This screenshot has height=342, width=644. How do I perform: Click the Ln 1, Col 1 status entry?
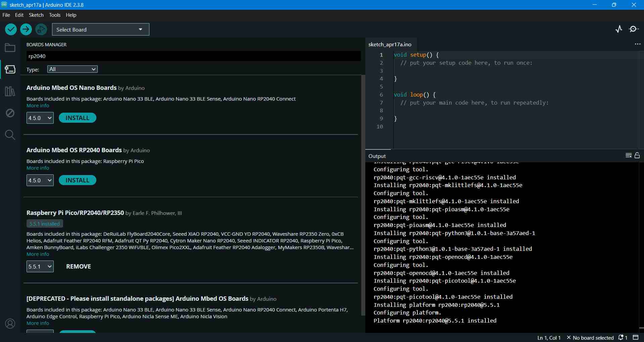point(549,338)
